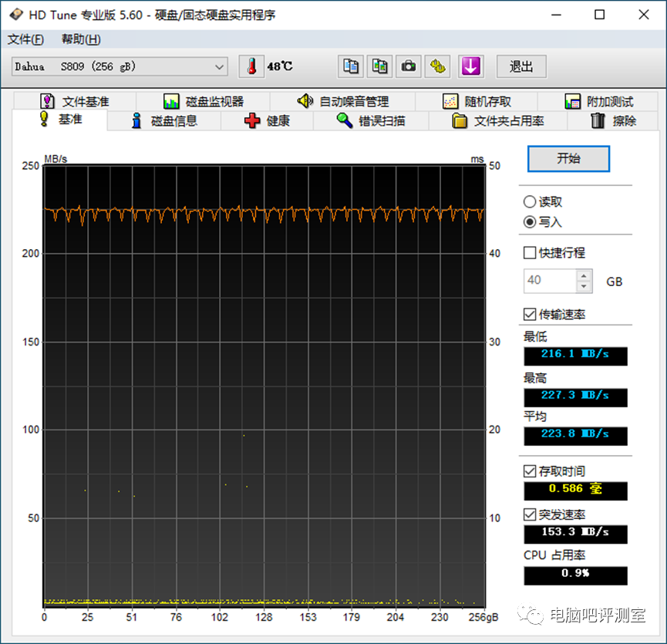Switch to the 文件基准 tab
This screenshot has width=667, height=644.
tap(75, 102)
